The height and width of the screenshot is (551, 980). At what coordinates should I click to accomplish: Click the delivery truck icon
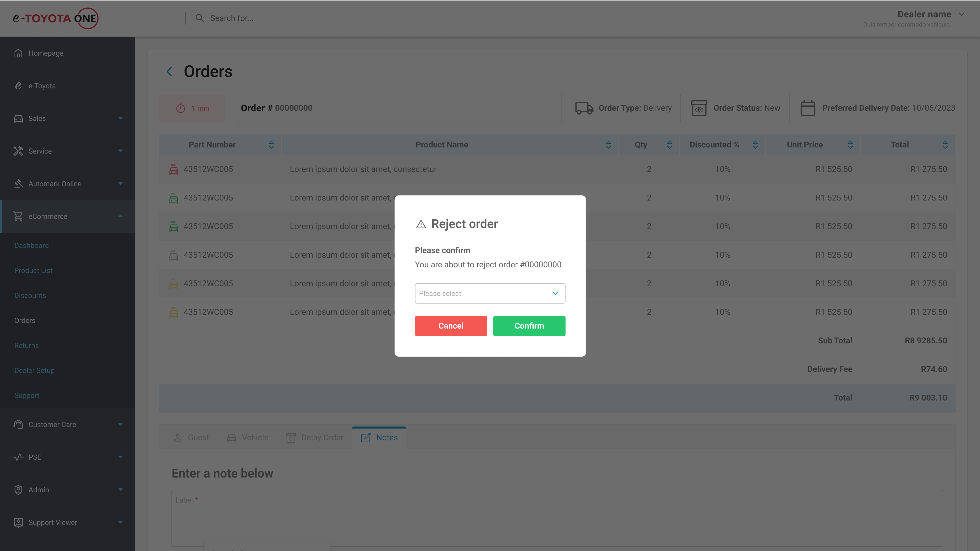click(x=584, y=108)
